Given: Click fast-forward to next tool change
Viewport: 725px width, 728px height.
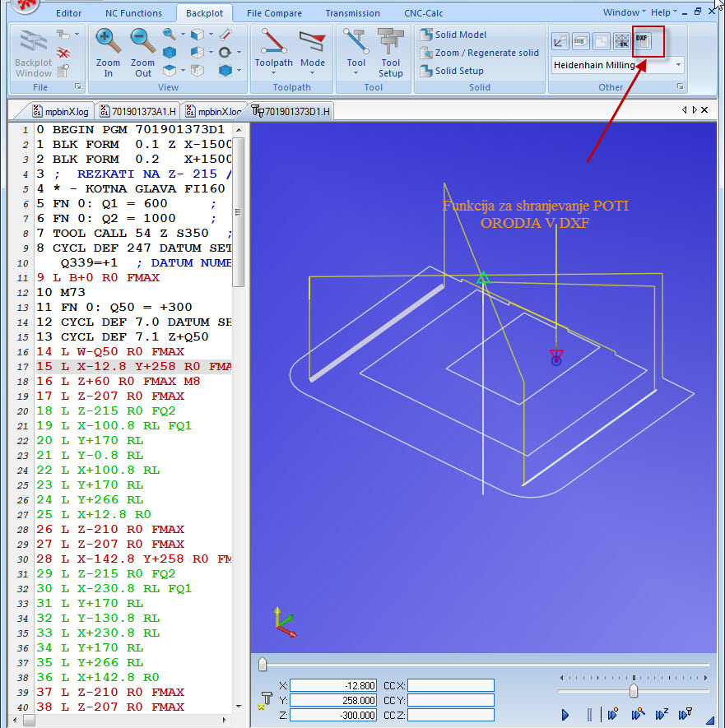Looking at the screenshot, I should click(685, 714).
